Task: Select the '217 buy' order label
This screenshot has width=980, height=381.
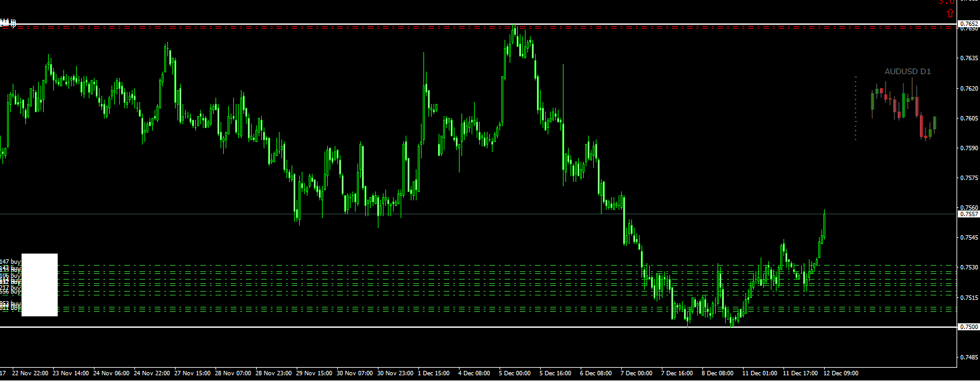Action: point(11,287)
